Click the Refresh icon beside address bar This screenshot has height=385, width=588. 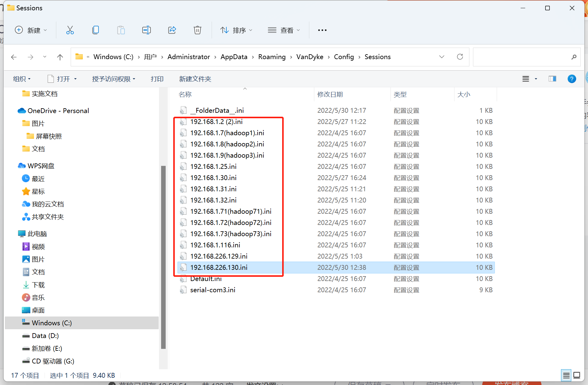(x=460, y=57)
